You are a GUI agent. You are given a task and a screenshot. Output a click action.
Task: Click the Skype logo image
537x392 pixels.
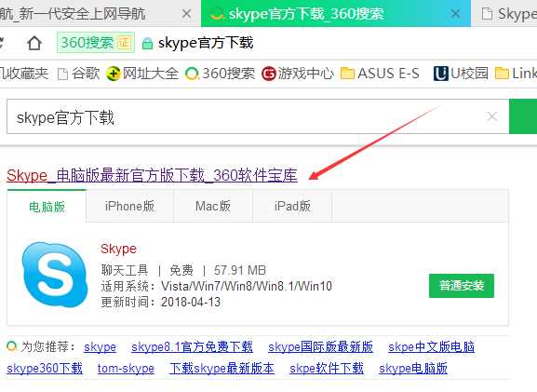[x=55, y=275]
